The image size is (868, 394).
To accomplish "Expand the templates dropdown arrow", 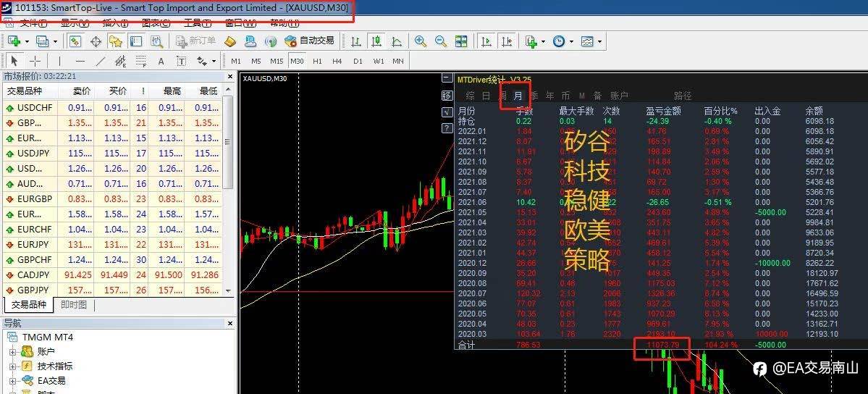I will click(599, 41).
